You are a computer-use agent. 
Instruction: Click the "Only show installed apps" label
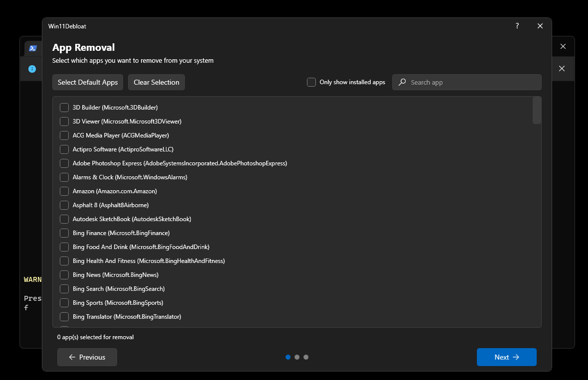point(352,82)
